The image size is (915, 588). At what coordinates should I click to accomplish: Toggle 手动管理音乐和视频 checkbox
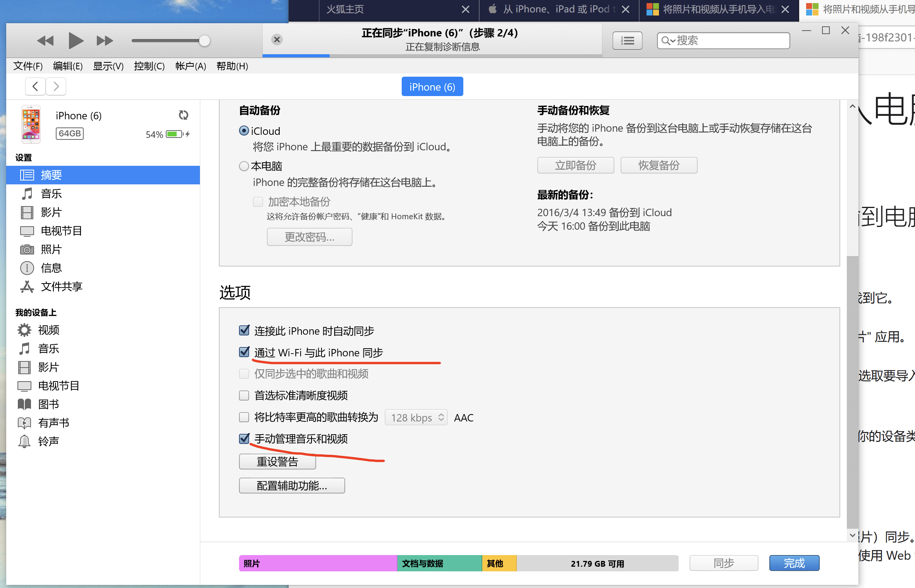[x=244, y=439]
